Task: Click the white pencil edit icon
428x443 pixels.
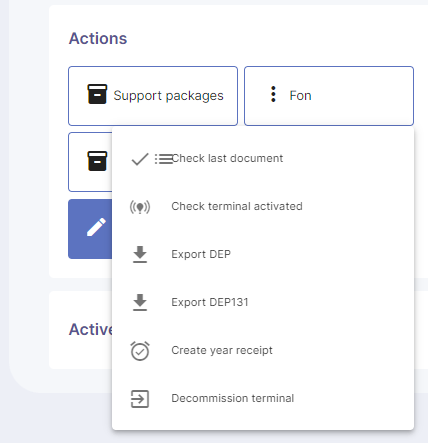Action: pos(96,227)
